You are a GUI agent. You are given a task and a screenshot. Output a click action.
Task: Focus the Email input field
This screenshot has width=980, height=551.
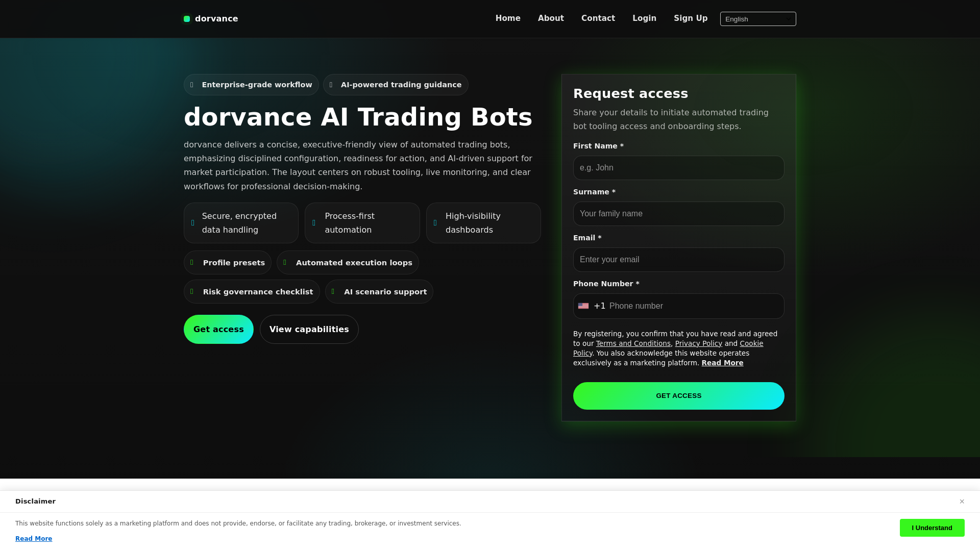[x=679, y=260]
